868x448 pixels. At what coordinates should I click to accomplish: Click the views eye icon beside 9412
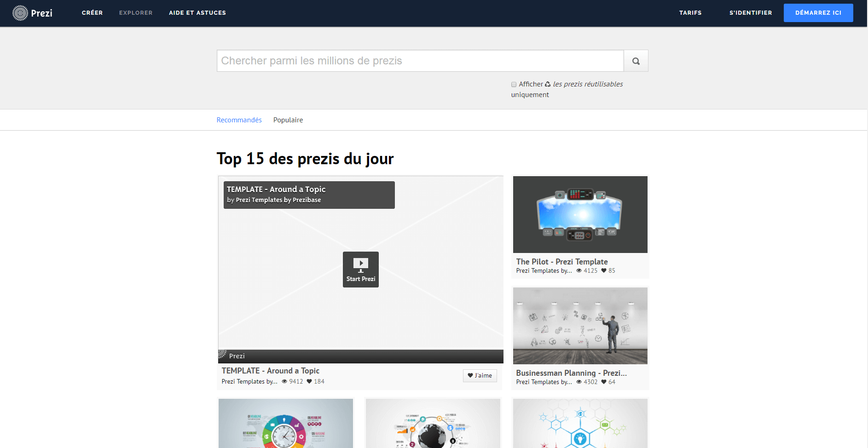click(x=284, y=381)
